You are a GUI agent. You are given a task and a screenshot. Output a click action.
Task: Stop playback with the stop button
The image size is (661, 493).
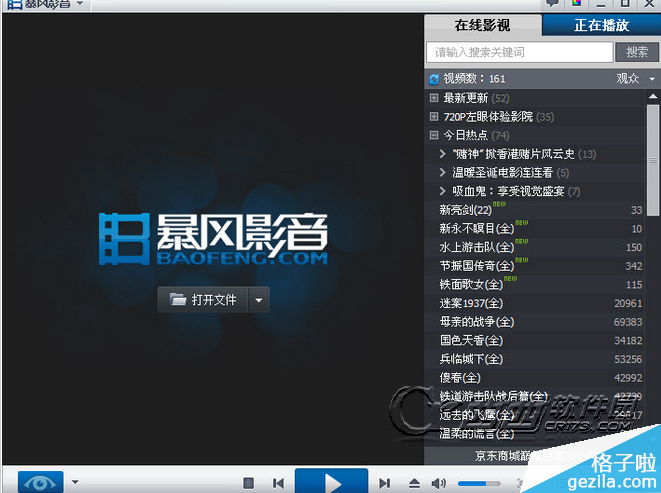(249, 483)
